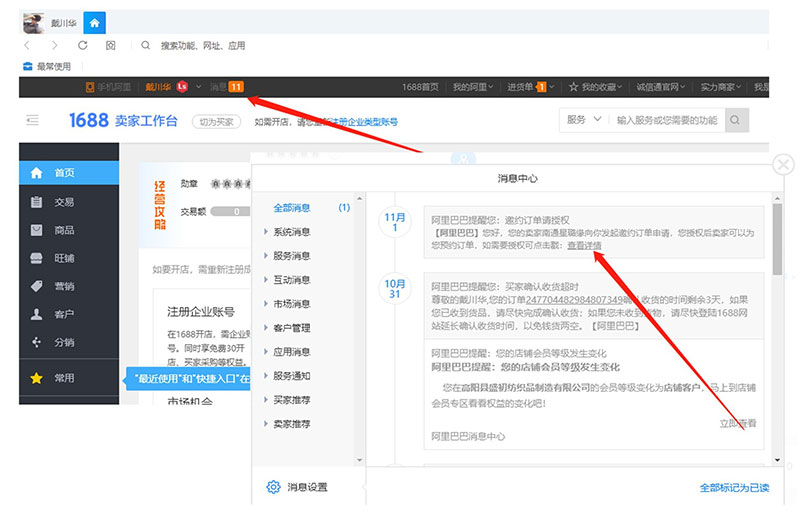
Task: Click the 戴川华 username in top bar
Action: [x=158, y=87]
